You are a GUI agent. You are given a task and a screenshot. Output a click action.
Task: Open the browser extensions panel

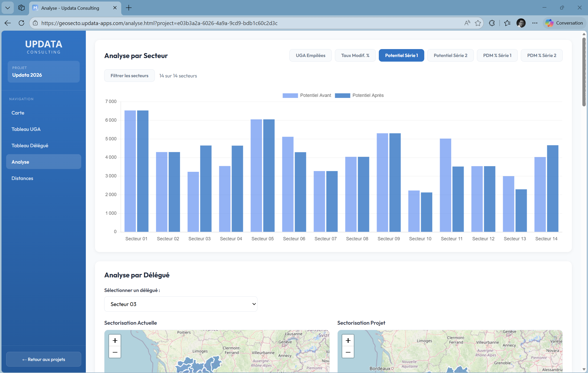tap(492, 23)
